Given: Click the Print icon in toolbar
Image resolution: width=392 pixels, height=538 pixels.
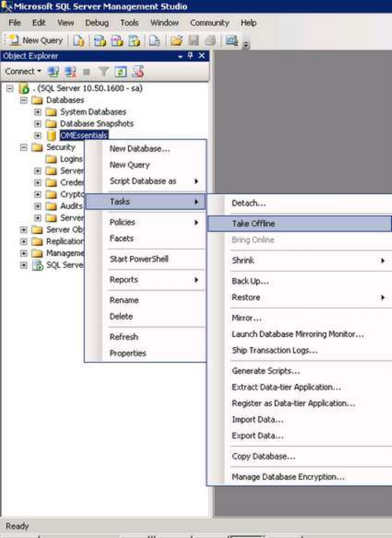Looking at the screenshot, I should click(210, 40).
